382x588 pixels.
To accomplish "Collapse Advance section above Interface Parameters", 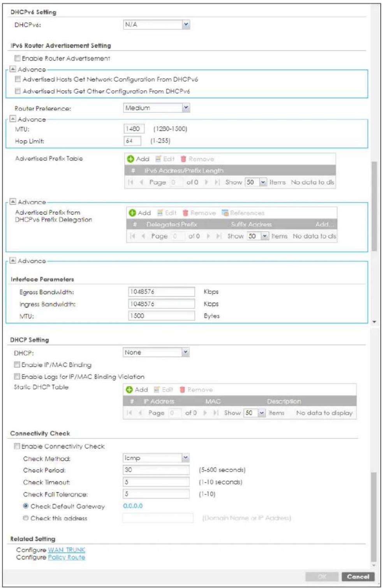I will (x=13, y=260).
